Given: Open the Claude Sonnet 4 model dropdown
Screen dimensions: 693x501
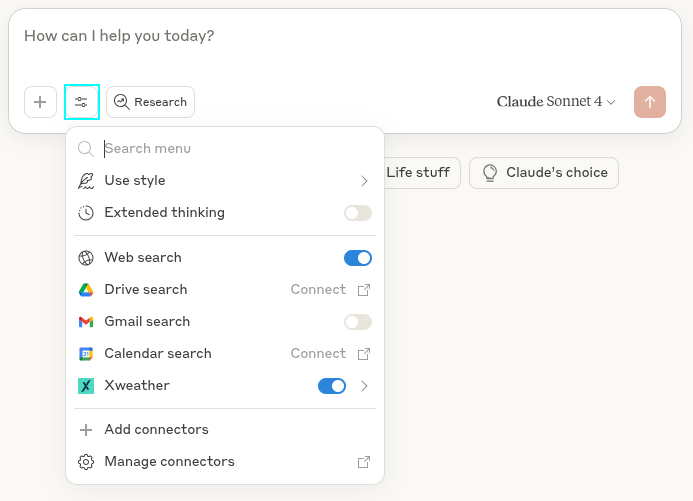Looking at the screenshot, I should [x=556, y=102].
